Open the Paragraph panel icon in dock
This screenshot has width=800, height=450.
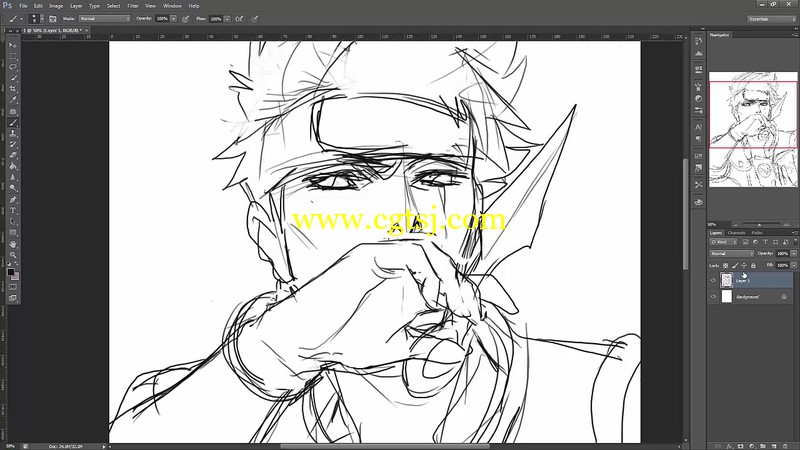coord(698,138)
